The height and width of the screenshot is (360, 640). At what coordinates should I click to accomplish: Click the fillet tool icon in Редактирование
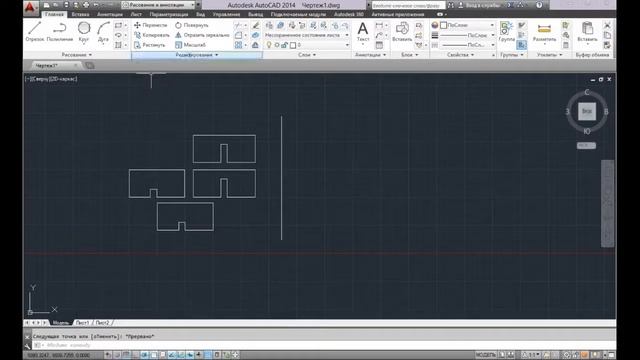[238, 35]
